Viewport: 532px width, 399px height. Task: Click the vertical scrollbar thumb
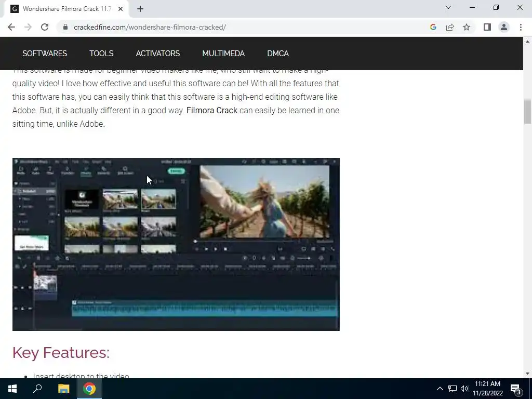[x=528, y=112]
